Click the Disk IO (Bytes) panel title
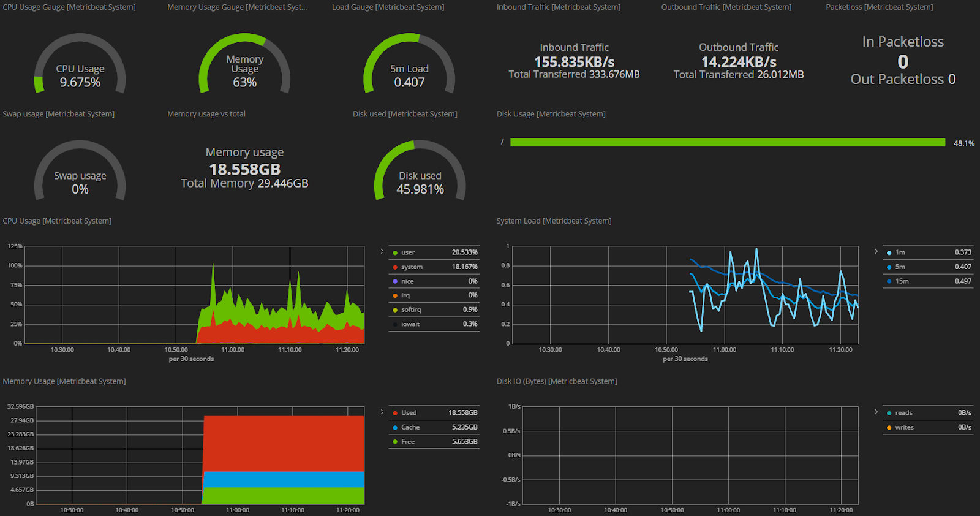 coord(557,381)
